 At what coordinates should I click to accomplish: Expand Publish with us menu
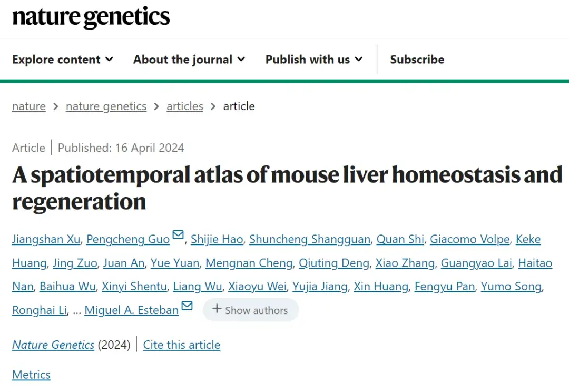pos(314,60)
